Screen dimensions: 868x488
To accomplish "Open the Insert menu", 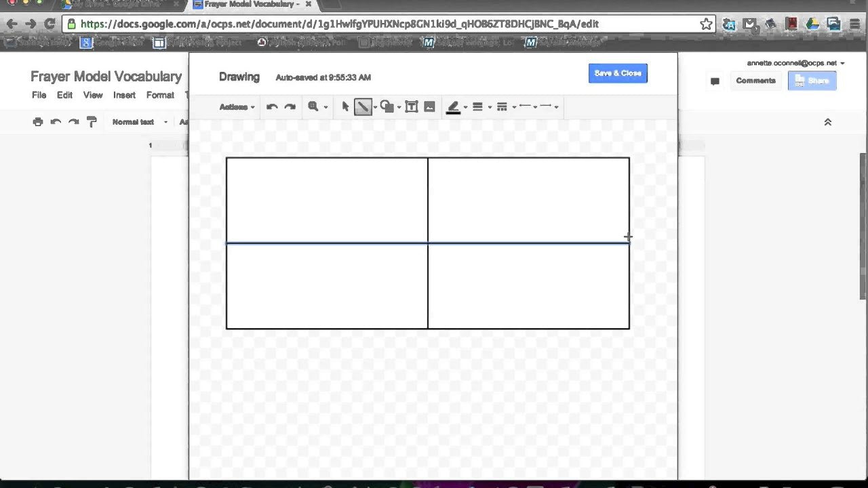I will (x=124, y=96).
